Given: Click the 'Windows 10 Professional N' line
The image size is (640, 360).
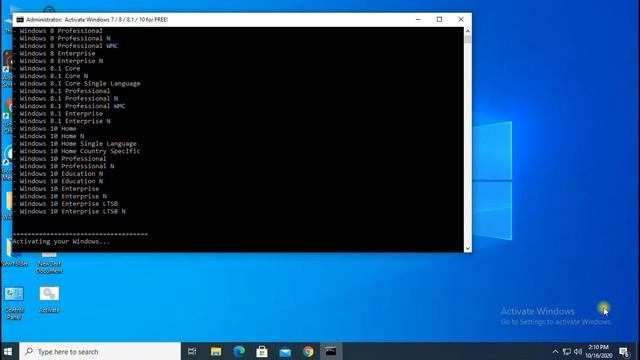Looking at the screenshot, I should [x=67, y=166].
